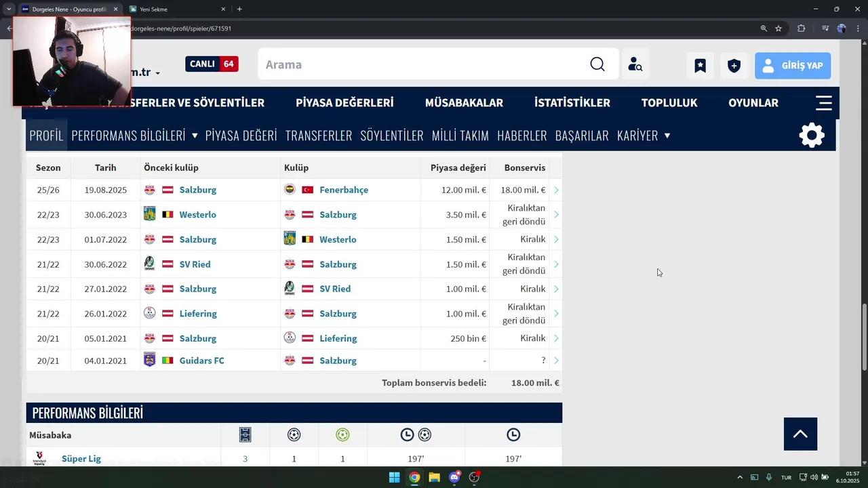Open the Piyasa Değeri tab

(241, 136)
